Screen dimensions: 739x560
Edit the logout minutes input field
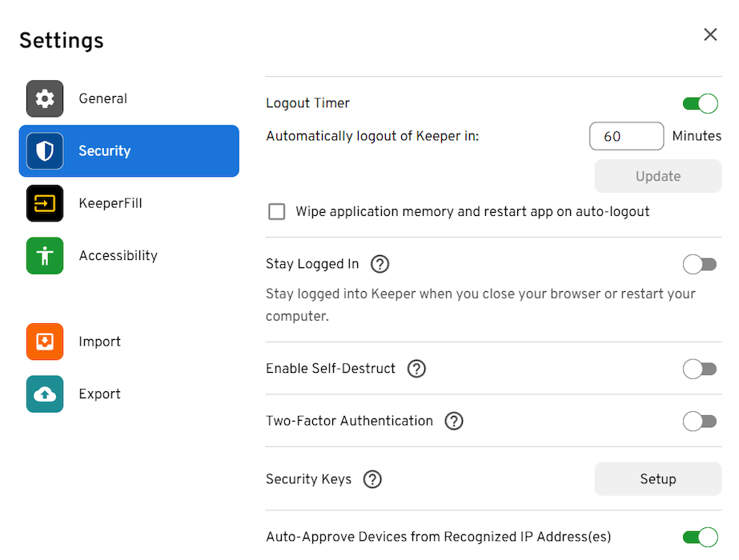point(626,136)
